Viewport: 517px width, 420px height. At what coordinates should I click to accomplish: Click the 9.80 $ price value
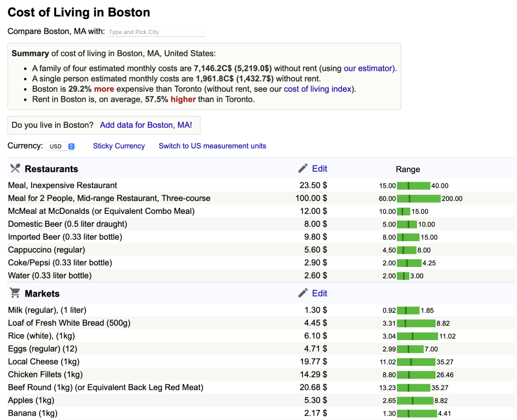pos(315,237)
